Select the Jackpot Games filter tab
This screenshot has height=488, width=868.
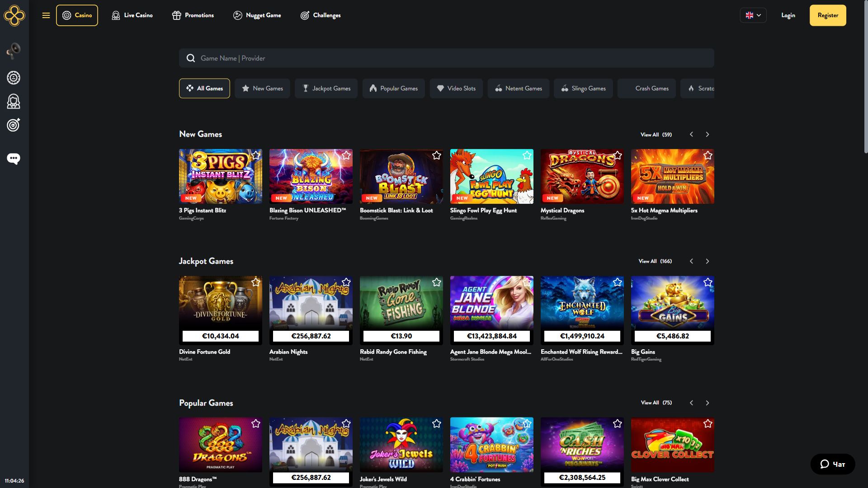pyautogui.click(x=326, y=89)
